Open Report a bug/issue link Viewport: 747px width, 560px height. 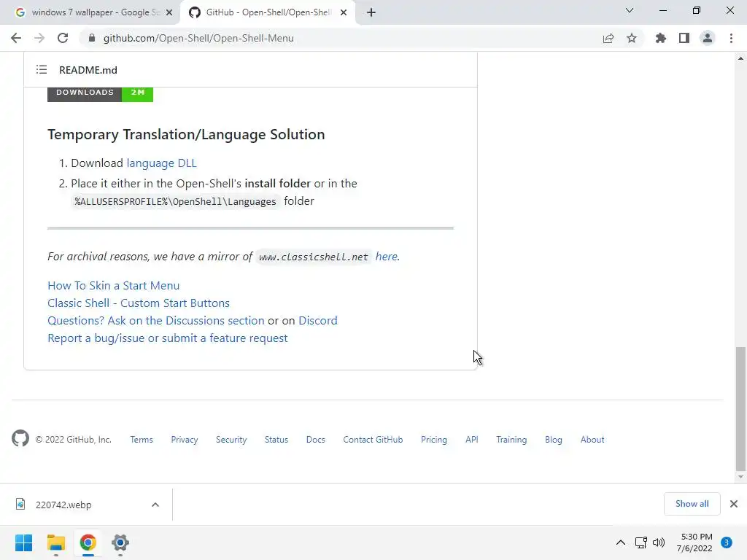(168, 338)
